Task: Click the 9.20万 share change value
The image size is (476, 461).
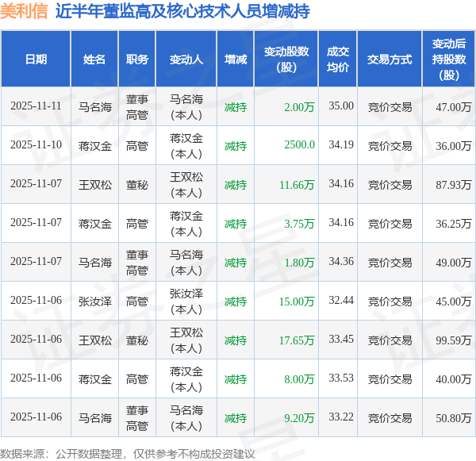Action: pos(299,418)
